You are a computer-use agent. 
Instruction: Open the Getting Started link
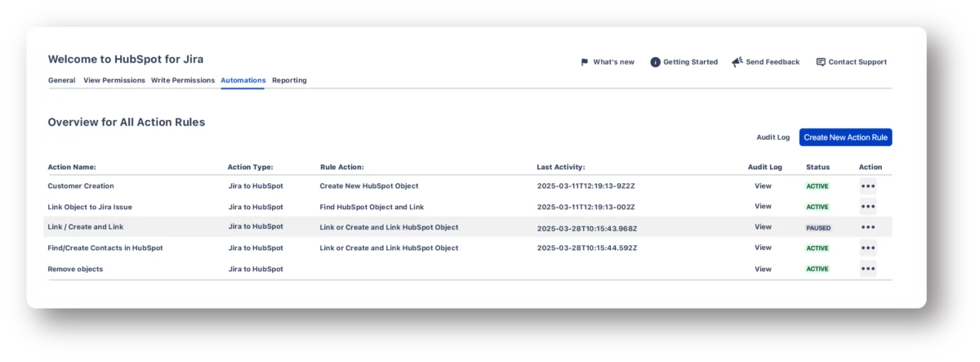coord(690,62)
